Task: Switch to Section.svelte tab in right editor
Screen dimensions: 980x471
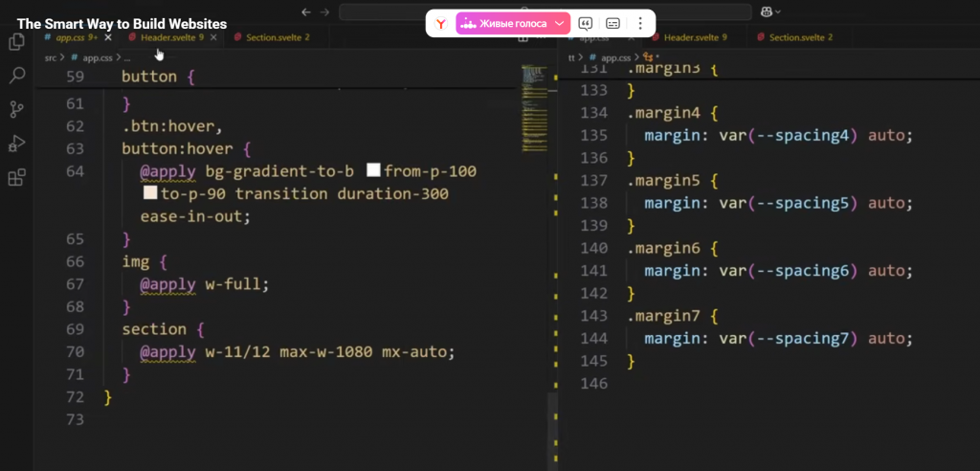Action: [x=800, y=37]
